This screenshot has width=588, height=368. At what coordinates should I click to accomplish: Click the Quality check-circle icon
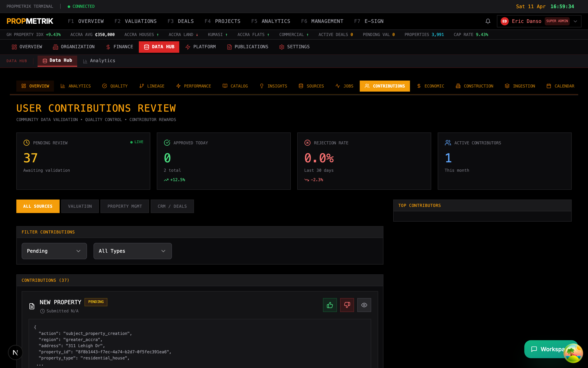[x=105, y=86]
